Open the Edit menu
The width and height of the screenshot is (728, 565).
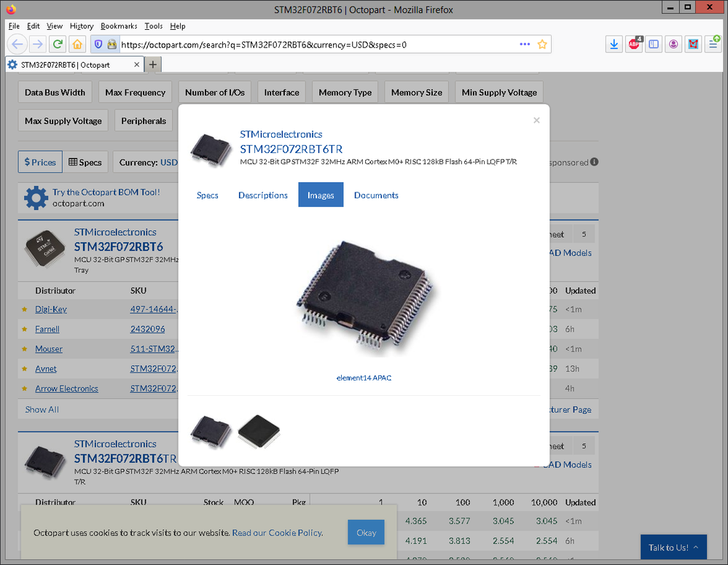tap(33, 26)
